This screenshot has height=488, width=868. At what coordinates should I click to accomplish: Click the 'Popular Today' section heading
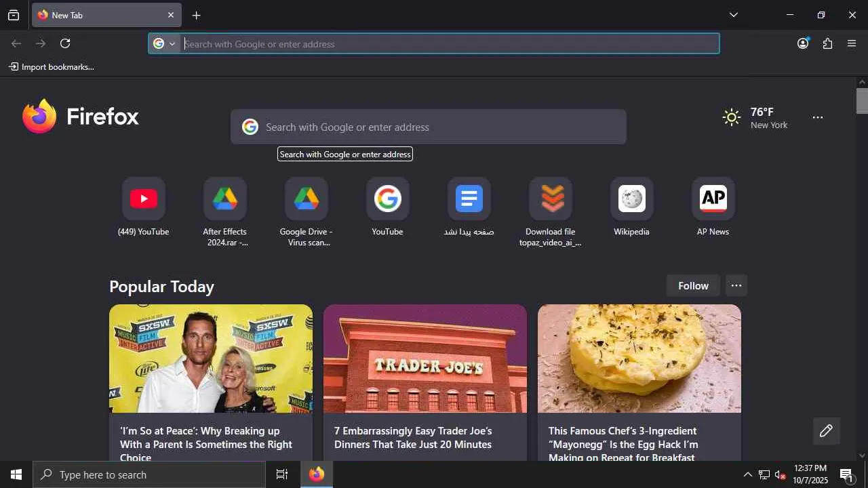(161, 287)
